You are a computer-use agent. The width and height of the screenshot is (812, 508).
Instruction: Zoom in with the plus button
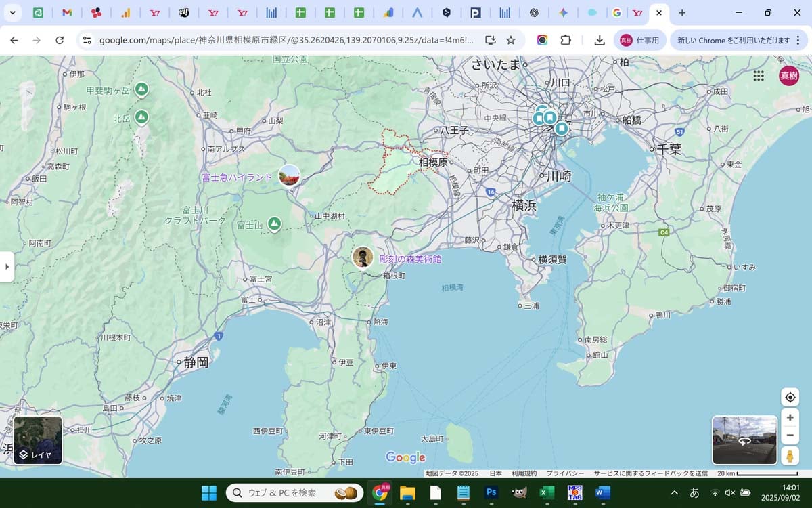[x=790, y=417]
